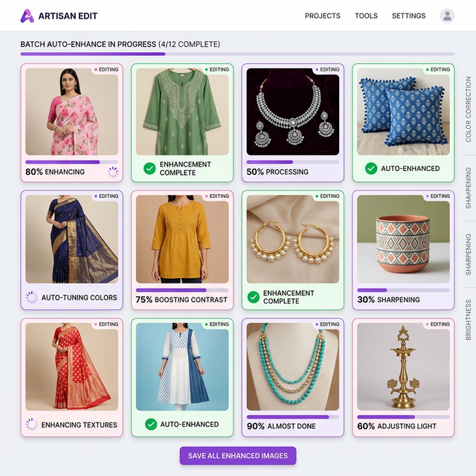The image size is (476, 476).
Task: Click the "90% Almost Done" status text
Action: pyautogui.click(x=281, y=426)
